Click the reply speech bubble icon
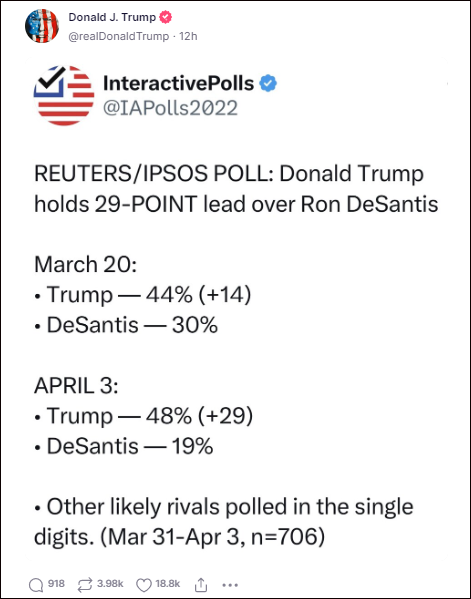Screen dimensions: 471x599 point(36,585)
